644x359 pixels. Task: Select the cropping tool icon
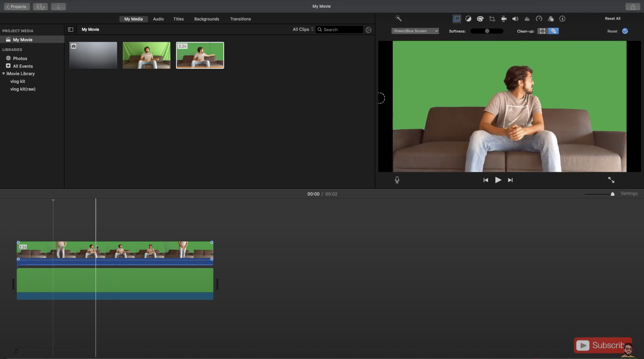492,19
